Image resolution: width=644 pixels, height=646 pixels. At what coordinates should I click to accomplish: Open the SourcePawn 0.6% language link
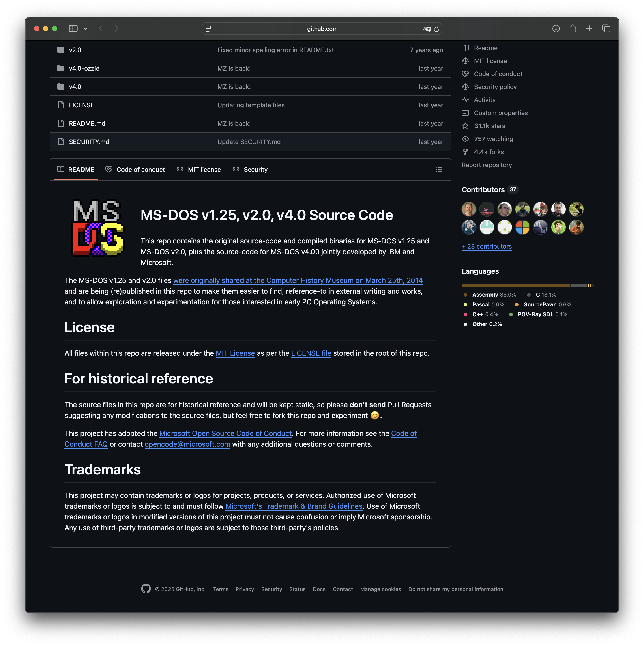543,305
